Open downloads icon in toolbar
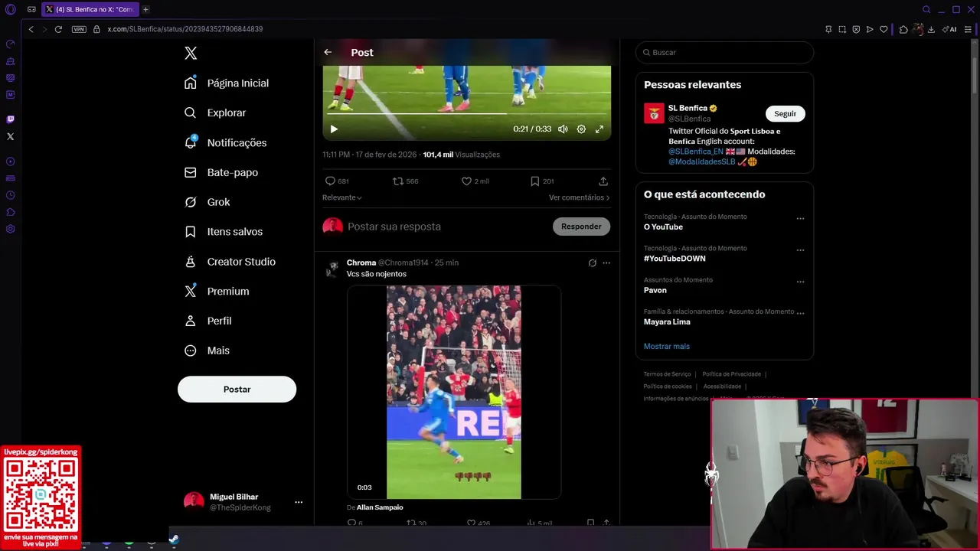The width and height of the screenshot is (980, 551). pyautogui.click(x=931, y=29)
